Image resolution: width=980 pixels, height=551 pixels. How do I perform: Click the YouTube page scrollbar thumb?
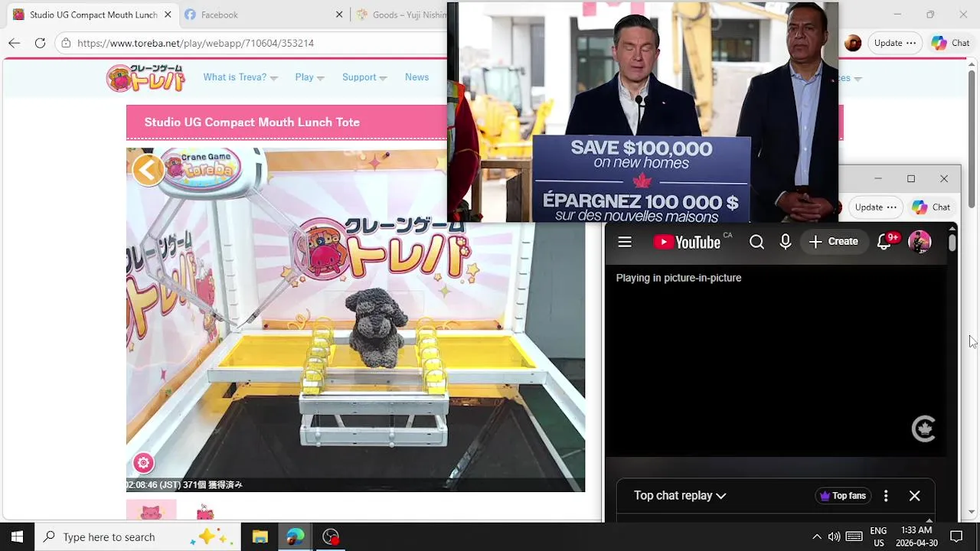(952, 243)
